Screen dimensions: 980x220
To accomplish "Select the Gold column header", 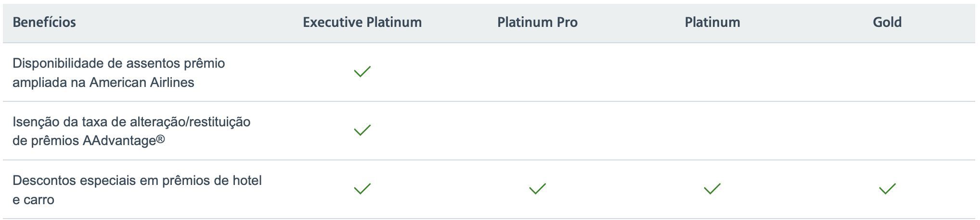I will click(x=887, y=22).
